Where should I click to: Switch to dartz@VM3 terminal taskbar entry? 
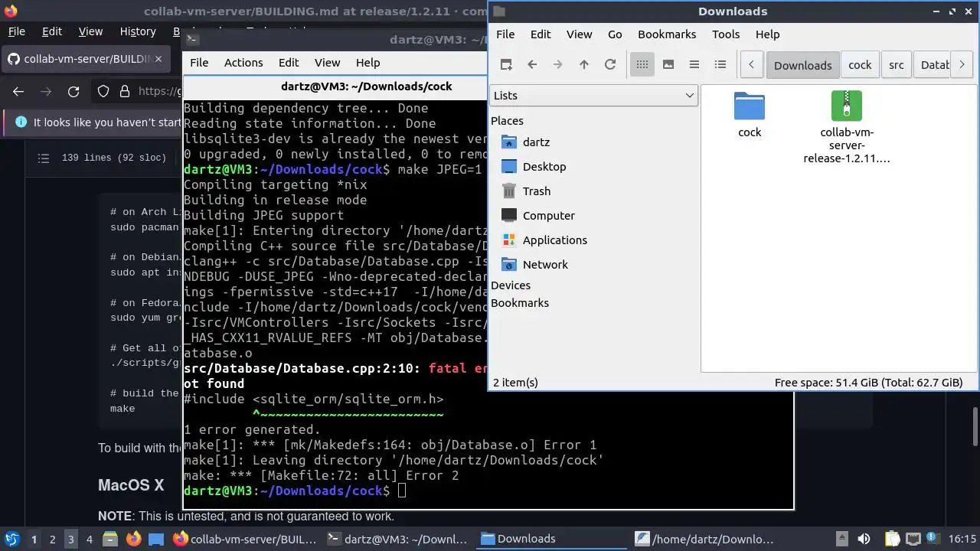click(x=397, y=539)
